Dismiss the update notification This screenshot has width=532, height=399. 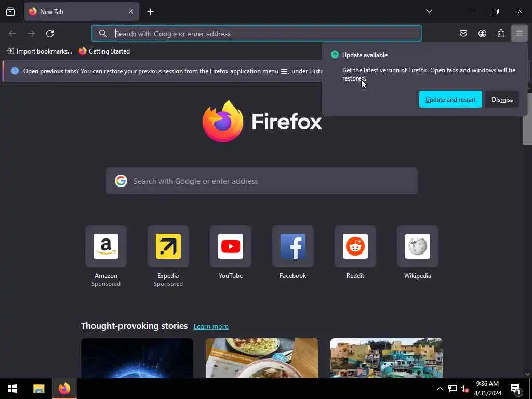(502, 99)
